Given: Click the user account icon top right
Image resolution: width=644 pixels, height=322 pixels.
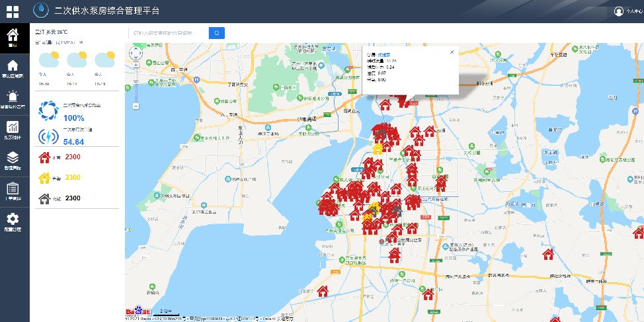Looking at the screenshot, I should [620, 11].
